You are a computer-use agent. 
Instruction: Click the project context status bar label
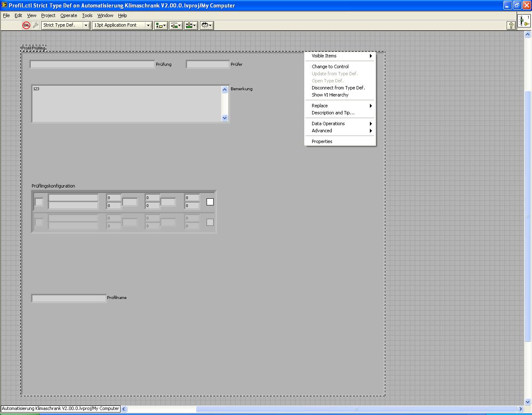coord(60,409)
